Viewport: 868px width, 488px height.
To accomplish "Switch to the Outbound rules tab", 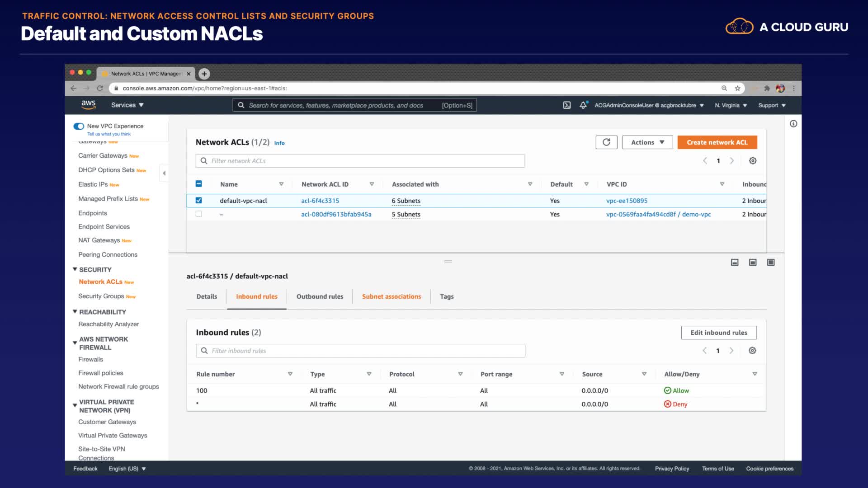I will pos(320,296).
